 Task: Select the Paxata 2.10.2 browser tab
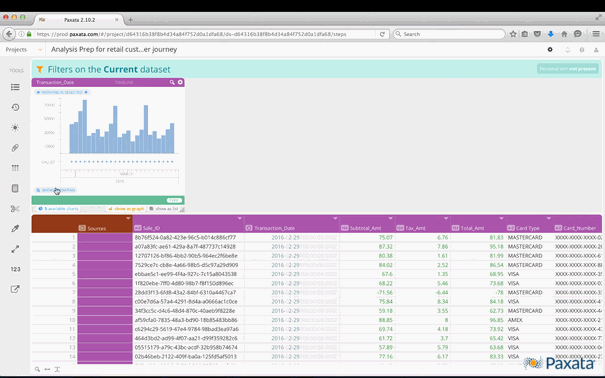[79, 20]
